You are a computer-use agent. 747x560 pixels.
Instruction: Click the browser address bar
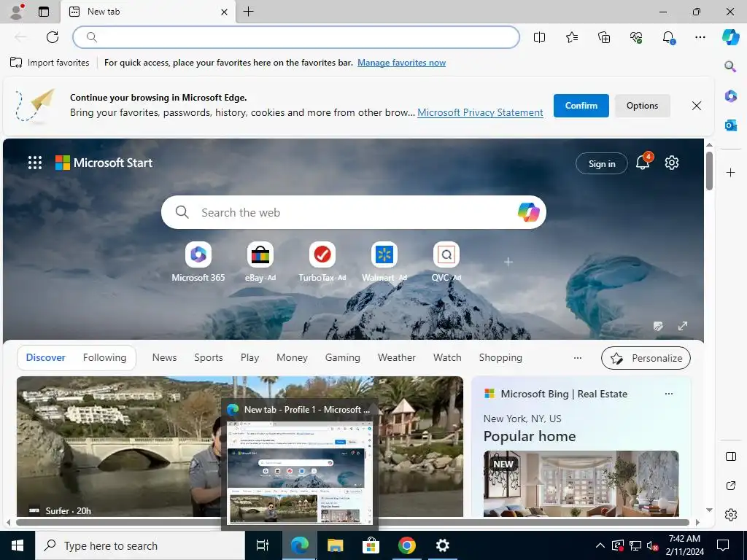(296, 37)
